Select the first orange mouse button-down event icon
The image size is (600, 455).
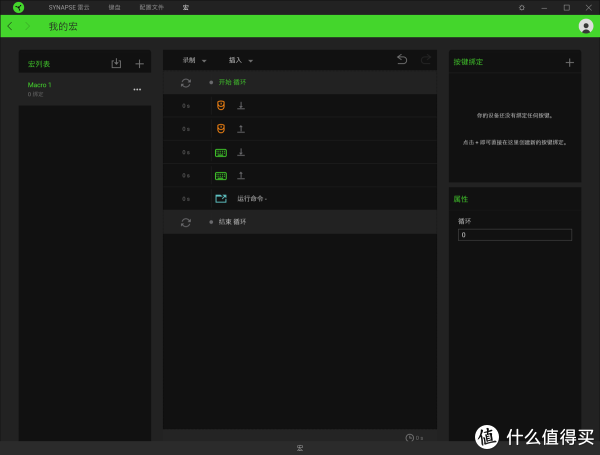(x=221, y=105)
